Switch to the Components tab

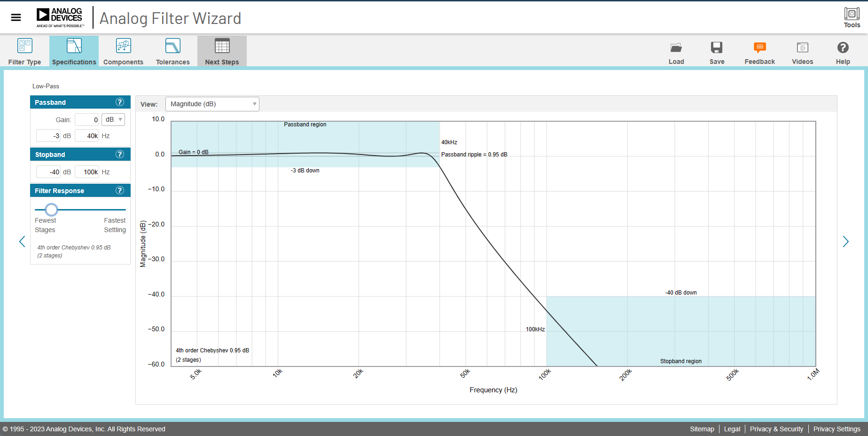[123, 51]
